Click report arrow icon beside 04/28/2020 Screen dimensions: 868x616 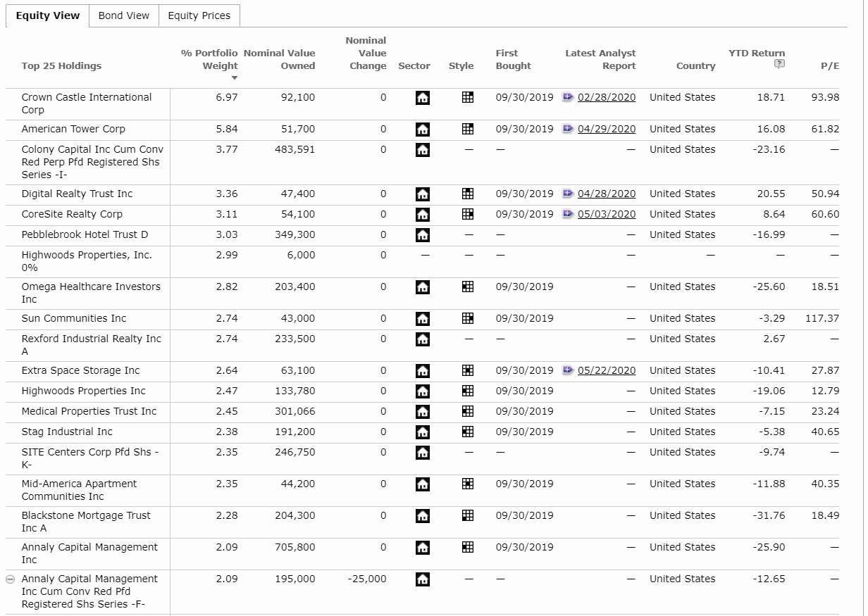coord(568,194)
